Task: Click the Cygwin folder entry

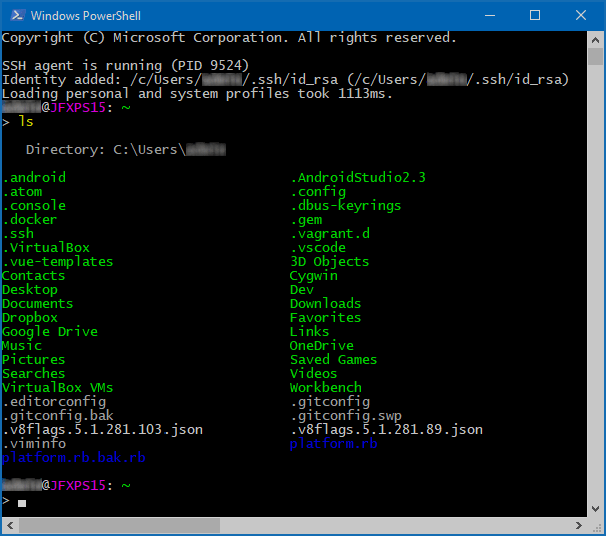Action: click(314, 276)
